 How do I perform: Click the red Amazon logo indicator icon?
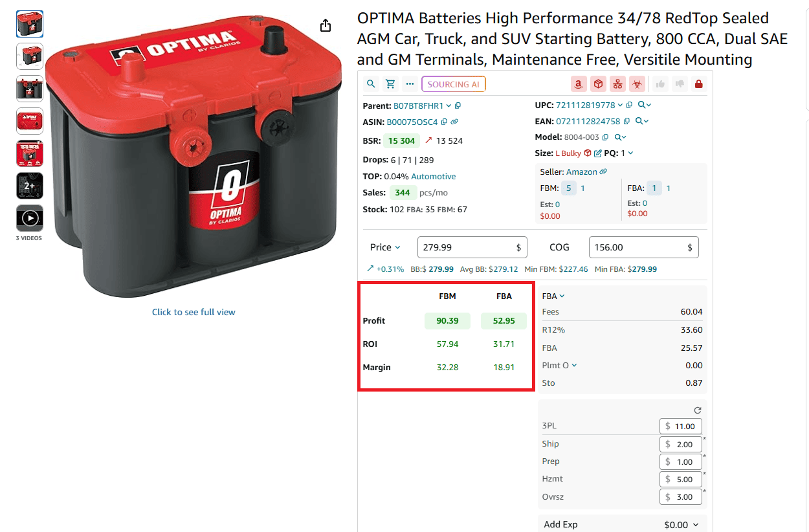579,84
